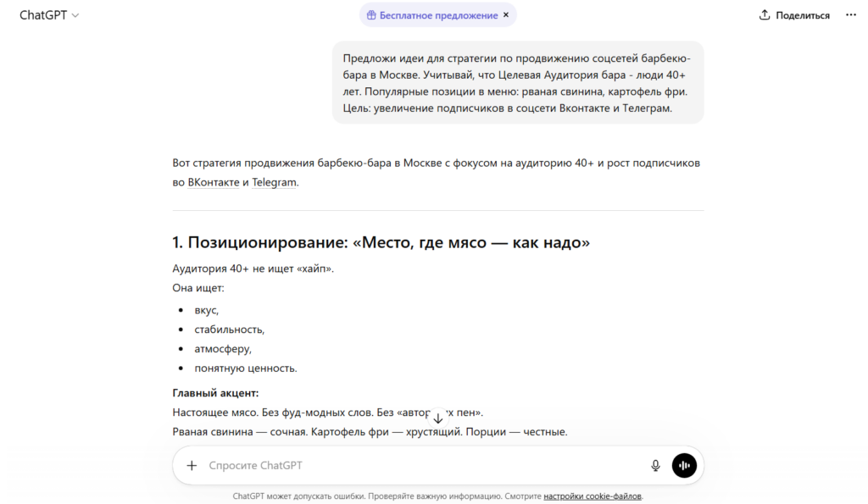
Task: Click the bullet item стабильность,
Action: click(x=229, y=330)
